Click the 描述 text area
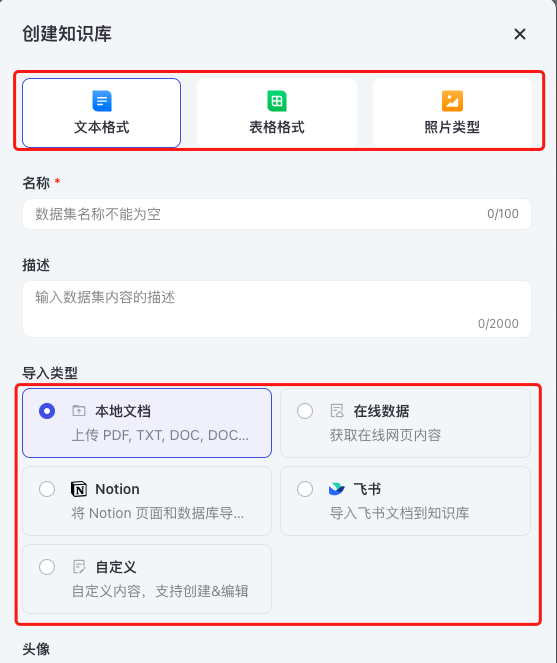Screen dimensions: 557x663 (x=277, y=309)
